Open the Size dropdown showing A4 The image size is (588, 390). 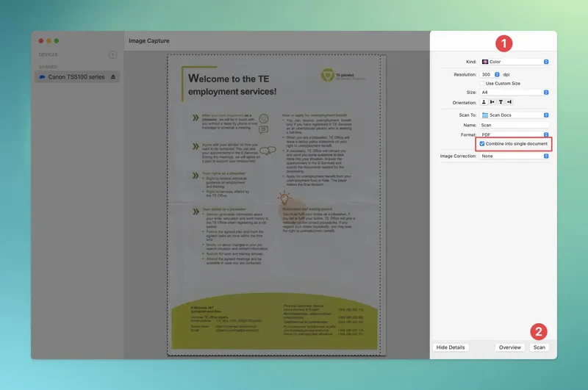point(514,93)
